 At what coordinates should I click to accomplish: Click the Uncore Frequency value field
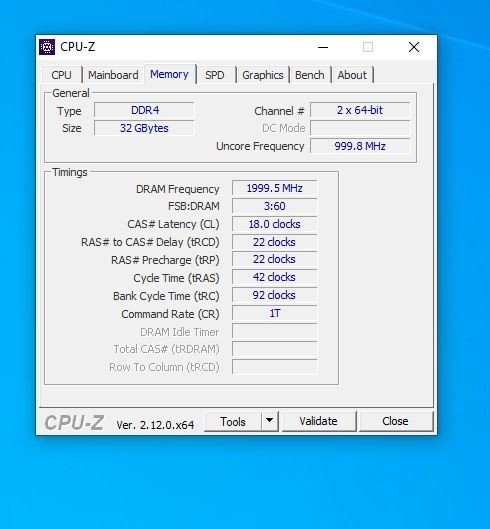[x=360, y=146]
